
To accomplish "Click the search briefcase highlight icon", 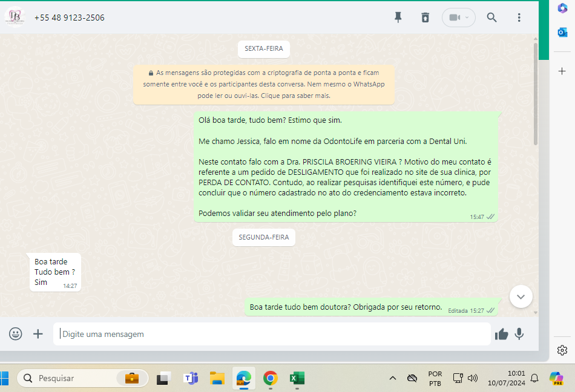I will [x=132, y=378].
